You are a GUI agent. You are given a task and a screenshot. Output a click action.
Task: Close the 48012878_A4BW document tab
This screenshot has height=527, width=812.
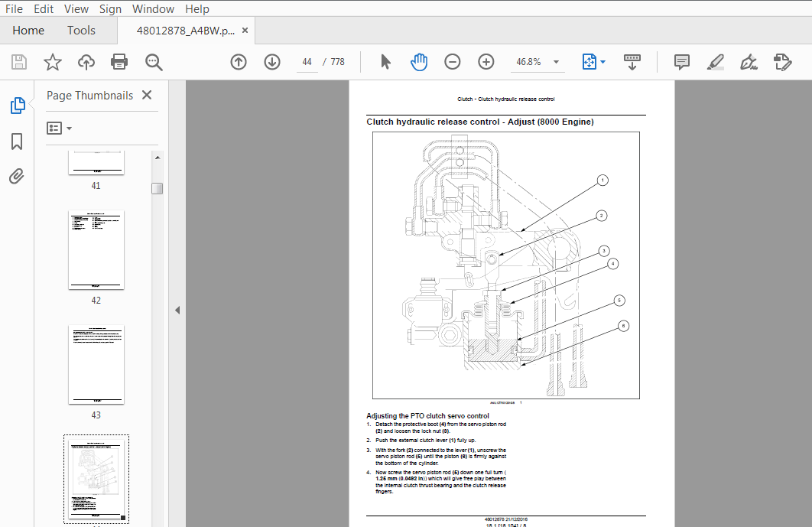point(245,31)
